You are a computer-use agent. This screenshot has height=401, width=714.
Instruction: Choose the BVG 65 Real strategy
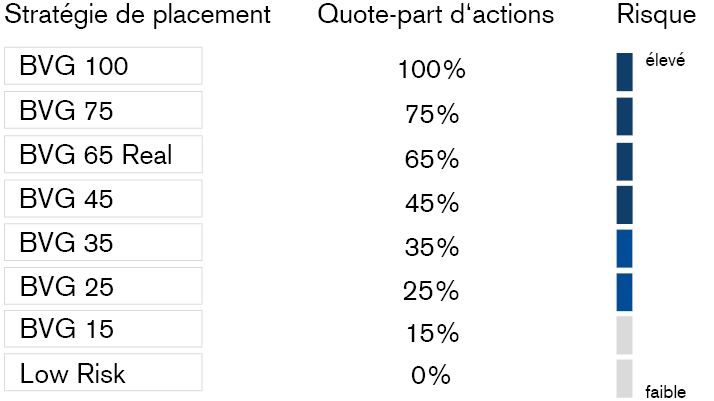click(103, 154)
